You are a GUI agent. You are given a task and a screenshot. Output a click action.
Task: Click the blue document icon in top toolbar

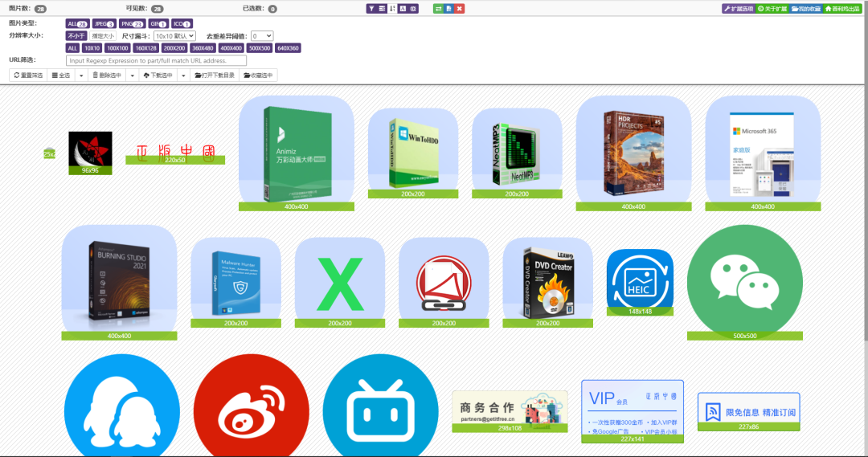click(449, 9)
